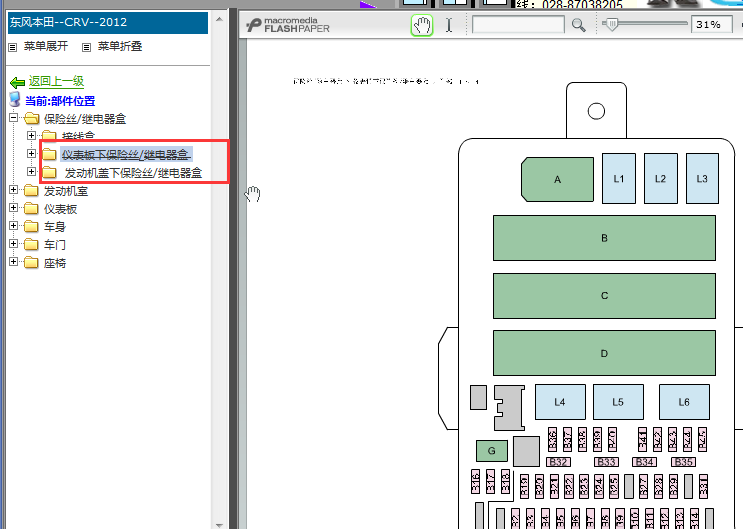Expand the 发动机室 tree node
The image size is (743, 529).
point(13,190)
